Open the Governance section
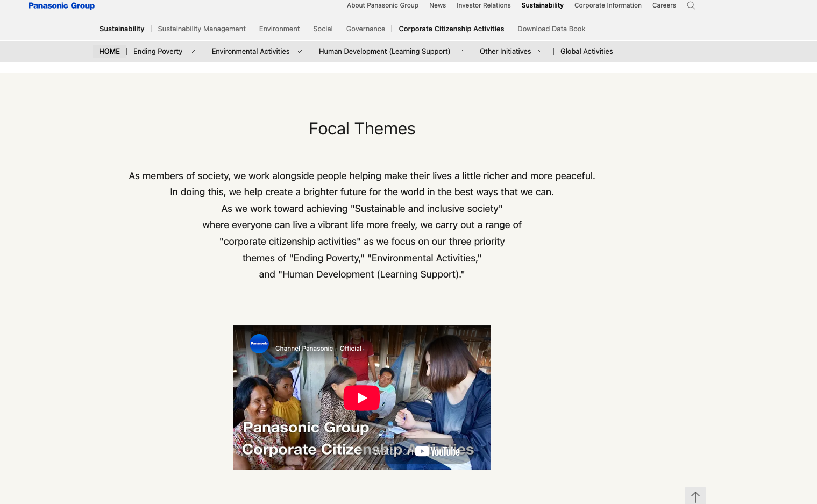This screenshot has height=504, width=817. click(x=366, y=29)
